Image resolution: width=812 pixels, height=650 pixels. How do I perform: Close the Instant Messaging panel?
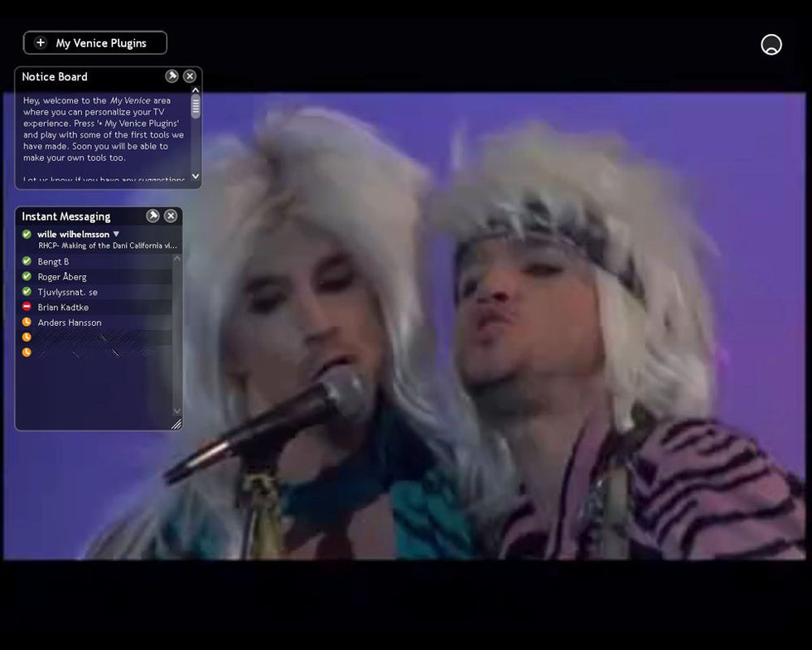[171, 216]
